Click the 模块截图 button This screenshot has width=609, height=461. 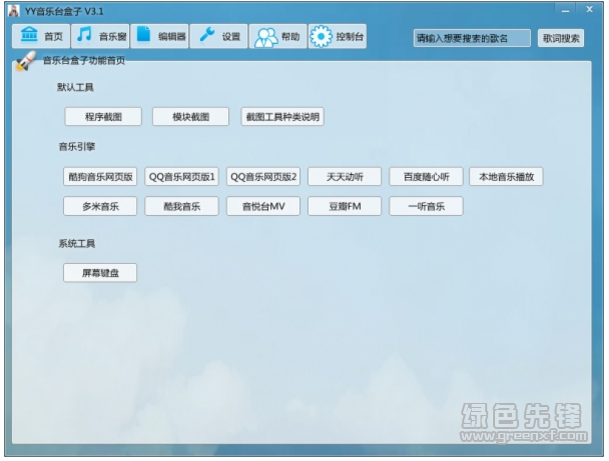(x=191, y=117)
